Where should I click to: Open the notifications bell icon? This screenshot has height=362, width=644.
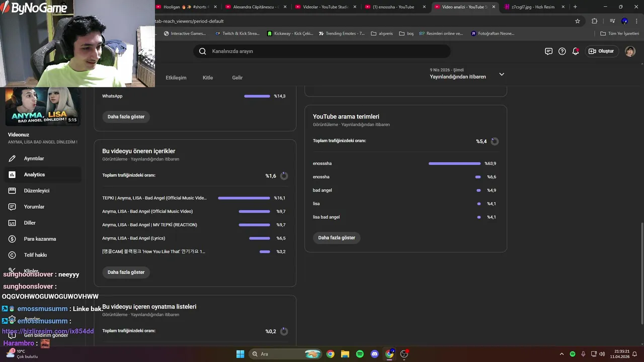576,51
